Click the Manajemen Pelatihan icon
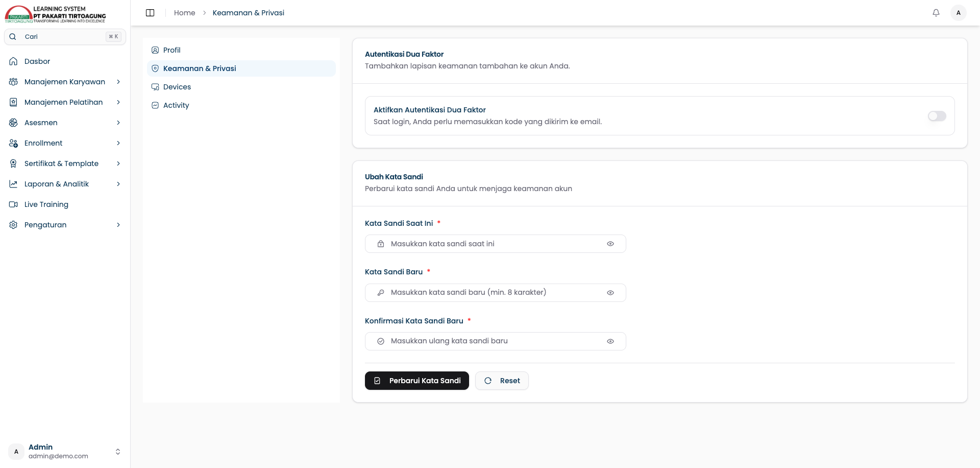 point(14,102)
